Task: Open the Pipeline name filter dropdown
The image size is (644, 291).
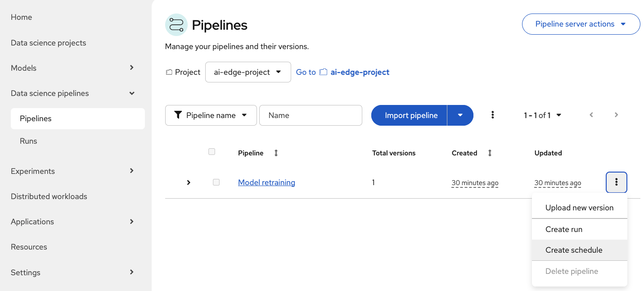Action: click(211, 115)
